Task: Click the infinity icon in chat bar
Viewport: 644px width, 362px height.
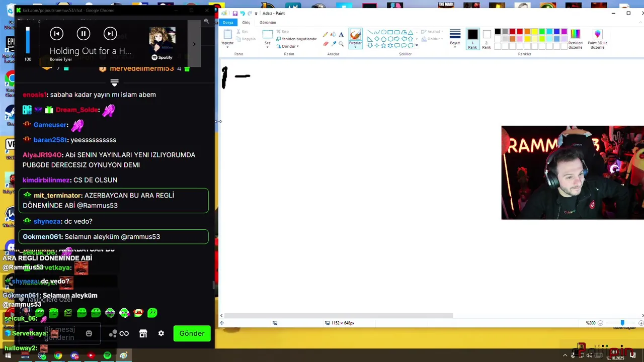Action: (x=124, y=333)
